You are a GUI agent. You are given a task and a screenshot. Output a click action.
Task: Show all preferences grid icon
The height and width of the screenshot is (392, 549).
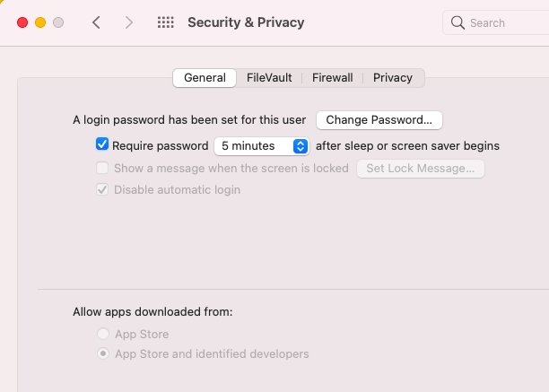click(x=165, y=22)
